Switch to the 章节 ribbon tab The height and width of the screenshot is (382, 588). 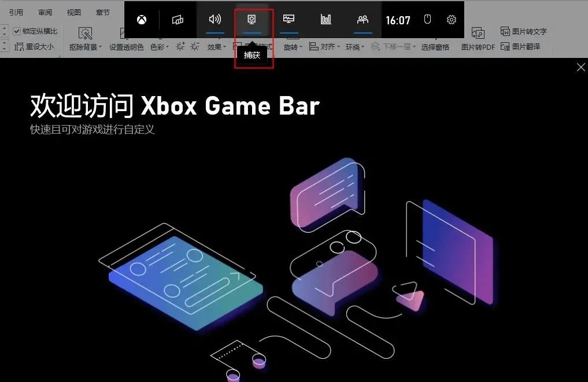point(103,12)
